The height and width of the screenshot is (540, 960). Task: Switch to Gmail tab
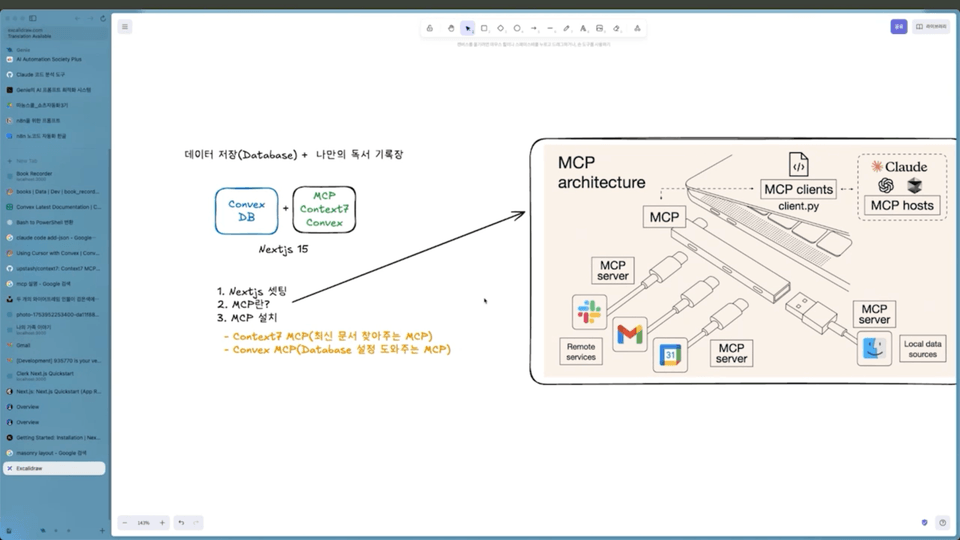click(54, 345)
